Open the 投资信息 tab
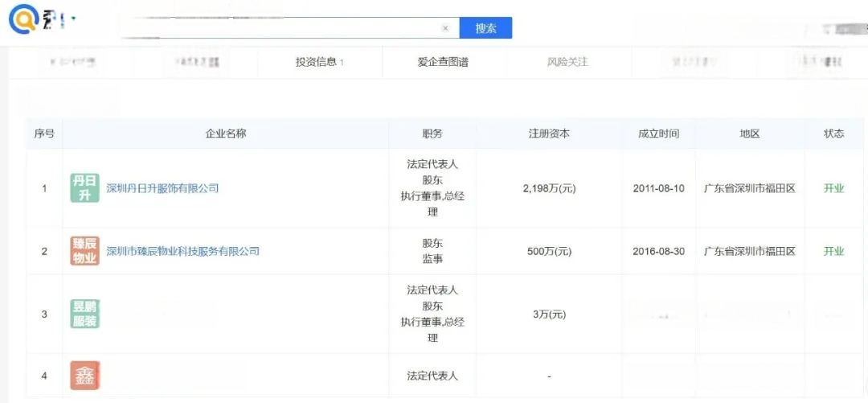868x403 pixels. [319, 62]
